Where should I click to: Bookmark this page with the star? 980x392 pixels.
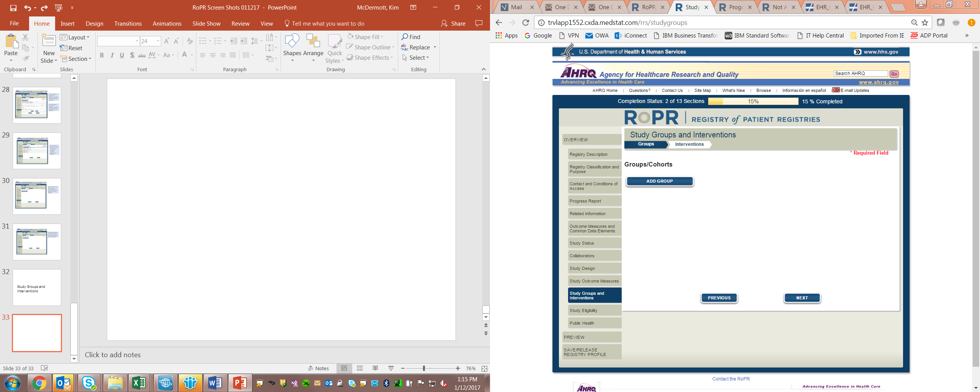pos(925,23)
